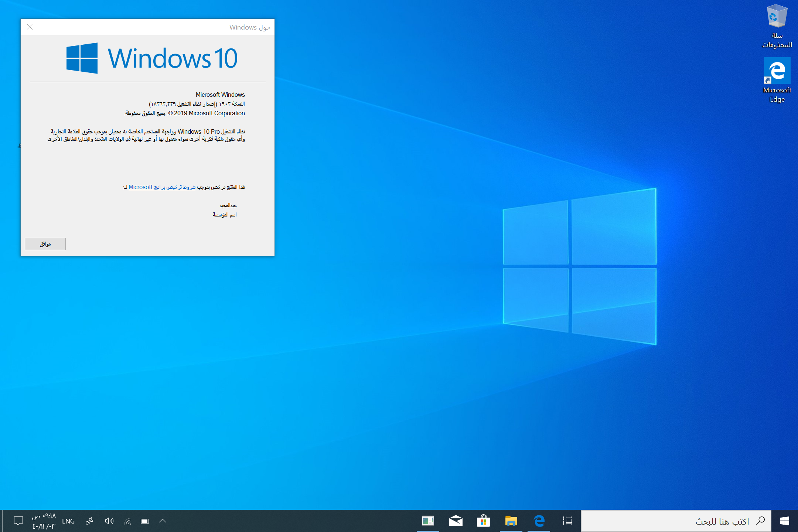The height and width of the screenshot is (532, 798).
Task: Launch Microsoft Edge from the taskbar
Action: click(x=539, y=521)
